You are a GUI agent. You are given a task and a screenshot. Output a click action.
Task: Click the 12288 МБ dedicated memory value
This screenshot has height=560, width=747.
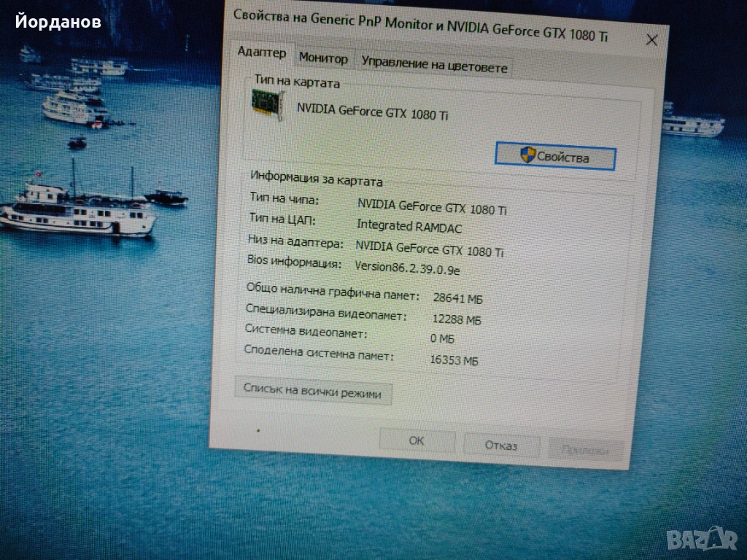(456, 319)
